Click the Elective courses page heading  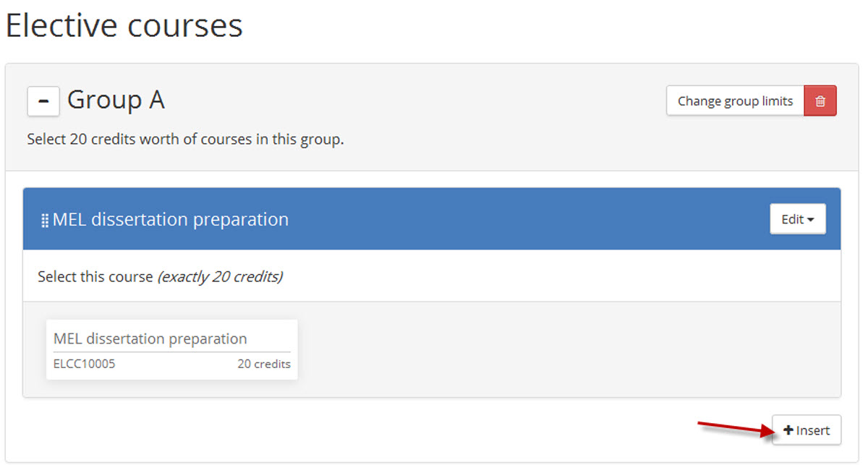coord(124,25)
